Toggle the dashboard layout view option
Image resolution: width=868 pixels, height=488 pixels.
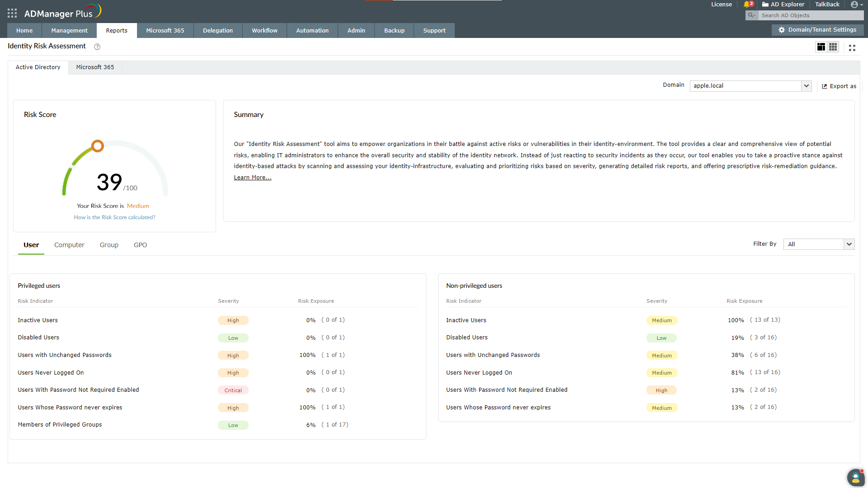coord(821,47)
